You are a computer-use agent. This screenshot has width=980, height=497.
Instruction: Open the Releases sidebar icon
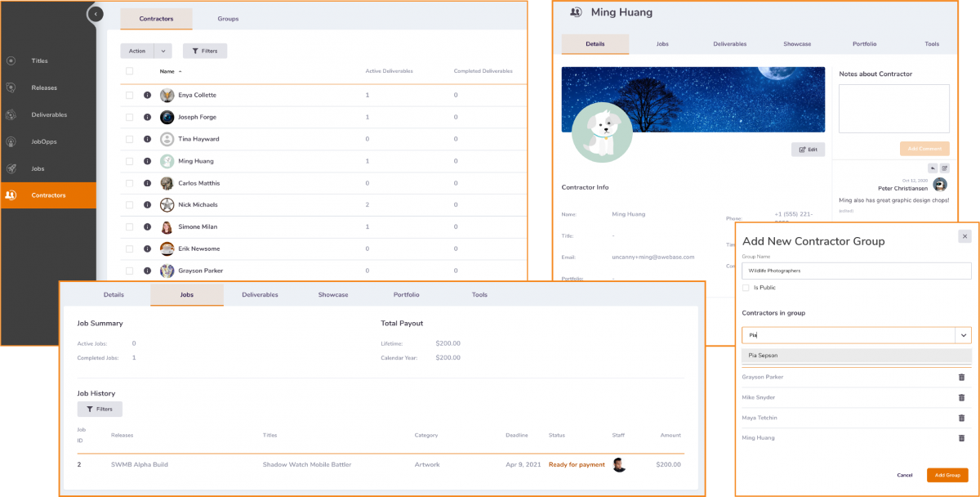pos(11,87)
